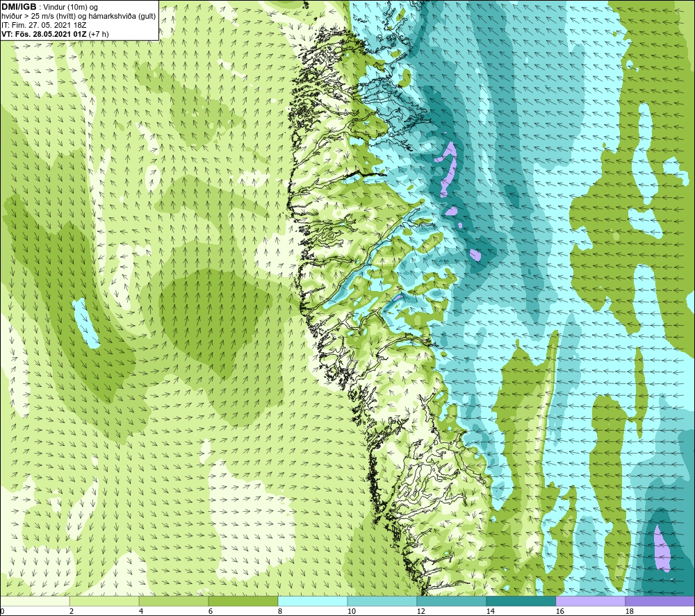
Task: Pick the 8–10 pale cyan legend swatch
Action: pos(313,601)
